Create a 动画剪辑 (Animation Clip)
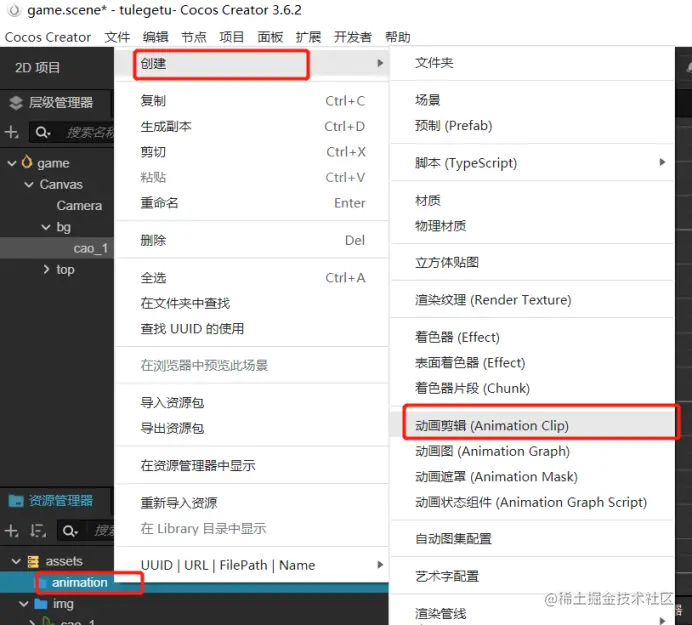This screenshot has width=692, height=625. click(x=532, y=426)
